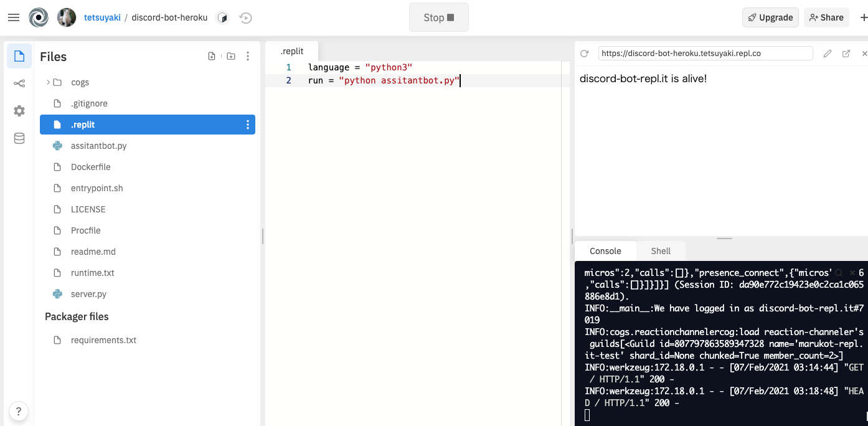Refresh the web preview
The width and height of the screenshot is (868, 426).
pos(584,54)
